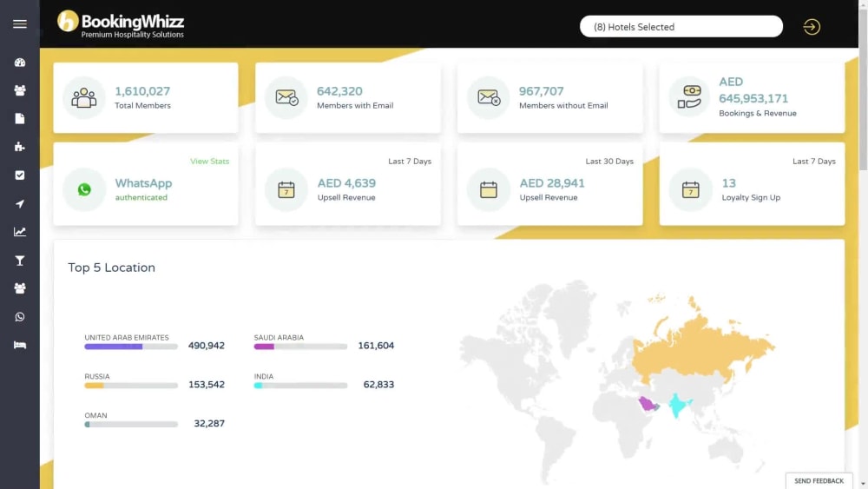Click the green WhatsApp card icon
The height and width of the screenshot is (489, 868).
tap(84, 190)
